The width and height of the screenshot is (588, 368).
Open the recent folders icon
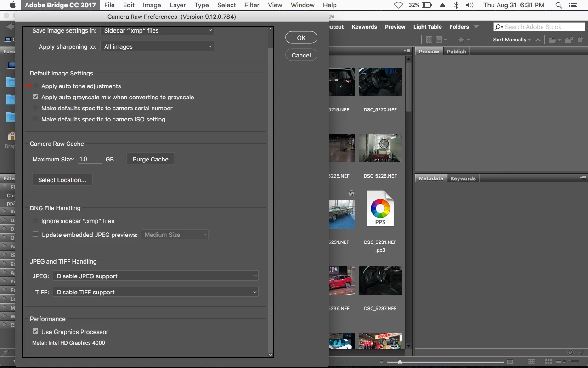(554, 40)
